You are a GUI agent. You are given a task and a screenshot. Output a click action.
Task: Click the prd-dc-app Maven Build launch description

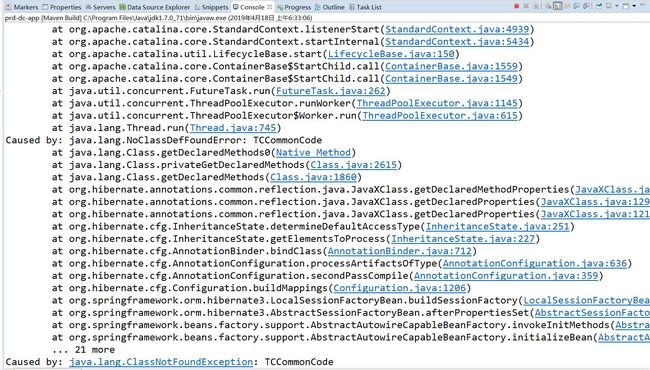(159, 18)
